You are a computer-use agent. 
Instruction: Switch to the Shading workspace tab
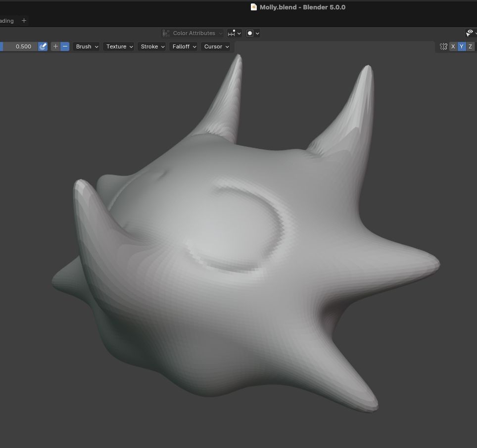click(5, 21)
